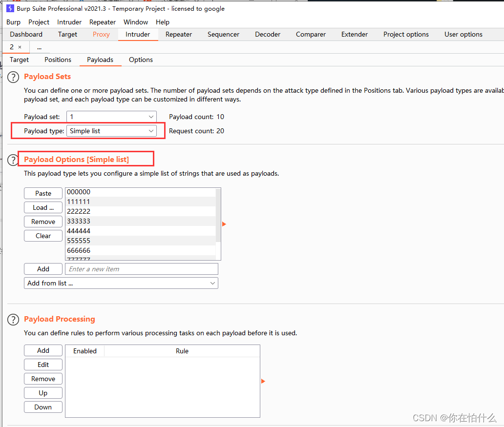Viewport: 504px width, 427px height.
Task: Click the Burp Suite logo icon in title bar
Action: coord(10,8)
